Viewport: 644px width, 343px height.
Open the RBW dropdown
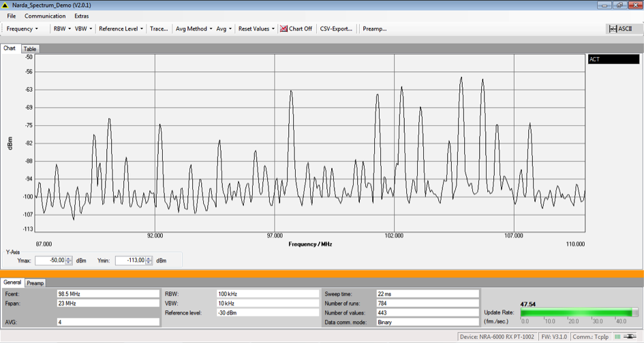[x=62, y=29]
